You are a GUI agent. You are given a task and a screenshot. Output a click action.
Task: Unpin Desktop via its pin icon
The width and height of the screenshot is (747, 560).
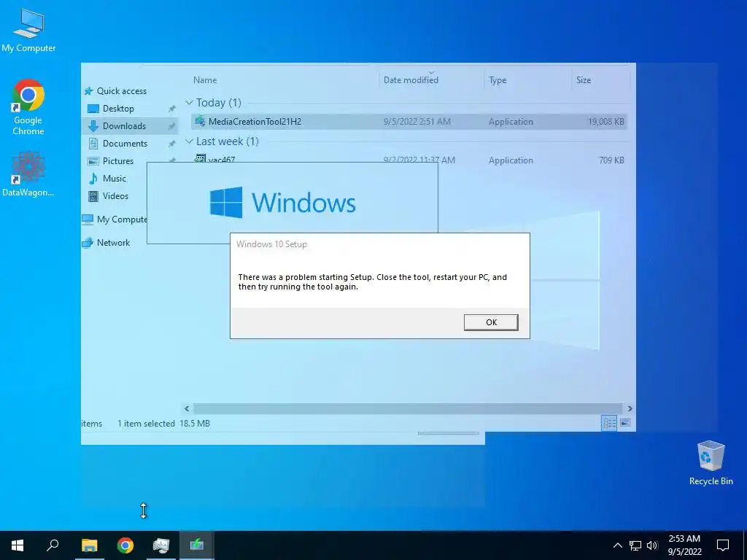(172, 109)
